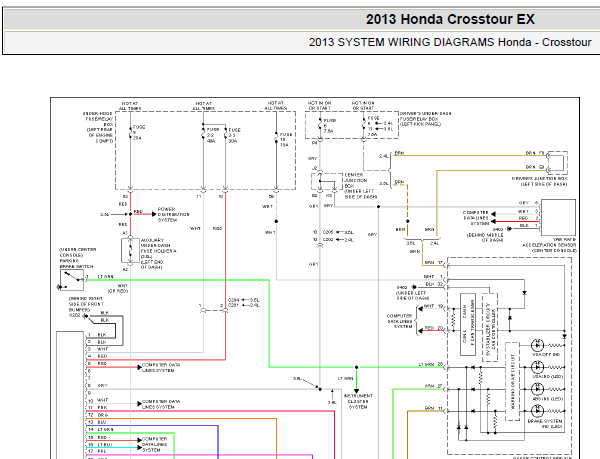The image size is (600, 459).
Task: Click the "POWER DISTRIBUTION SYSTEM" label
Action: click(x=173, y=215)
